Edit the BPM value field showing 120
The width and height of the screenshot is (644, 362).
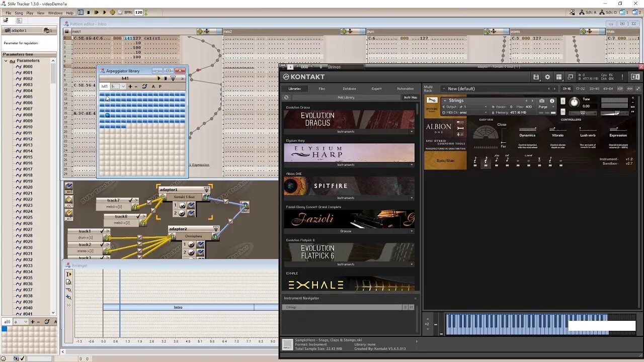point(139,12)
